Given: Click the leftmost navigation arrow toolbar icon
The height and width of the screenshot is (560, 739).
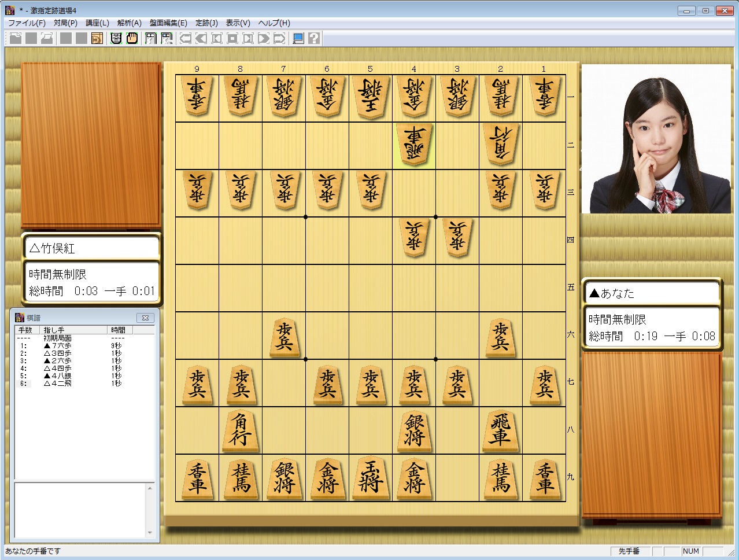Looking at the screenshot, I should (186, 39).
